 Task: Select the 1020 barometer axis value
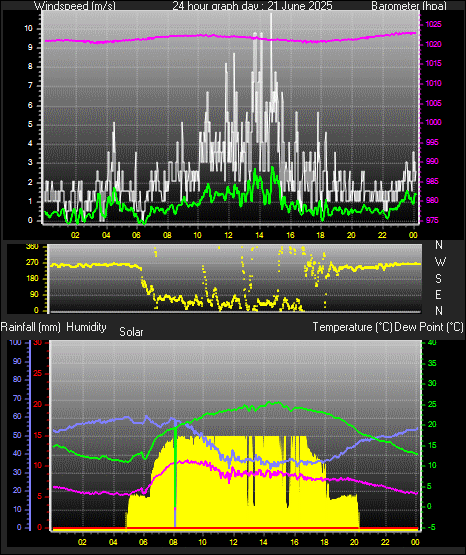pos(433,45)
